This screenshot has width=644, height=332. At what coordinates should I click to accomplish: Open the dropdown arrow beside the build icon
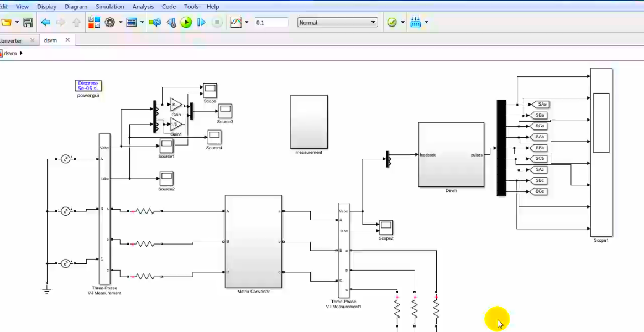426,23
